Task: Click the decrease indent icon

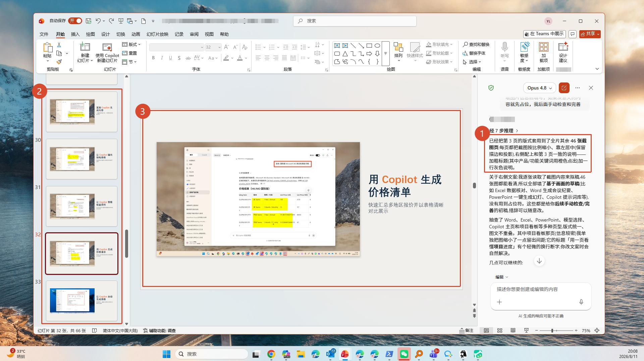Action: [286, 47]
